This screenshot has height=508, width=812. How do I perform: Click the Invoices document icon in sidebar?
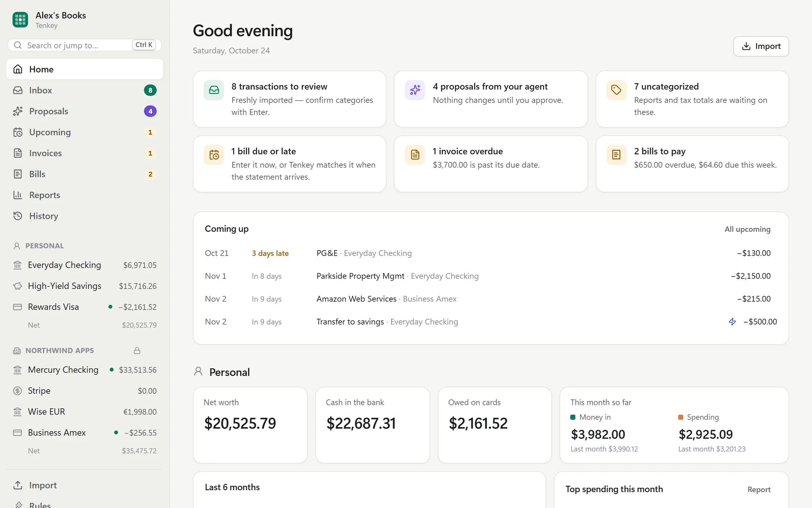tap(18, 153)
